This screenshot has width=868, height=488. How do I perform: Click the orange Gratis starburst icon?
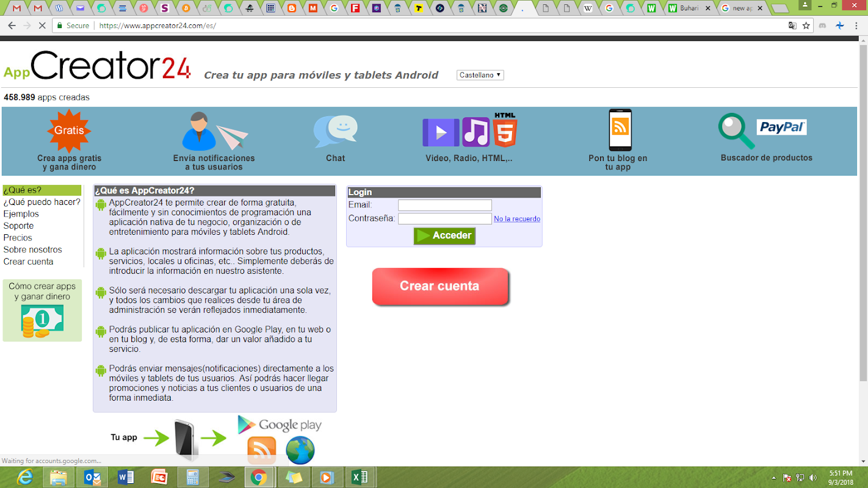pyautogui.click(x=69, y=131)
